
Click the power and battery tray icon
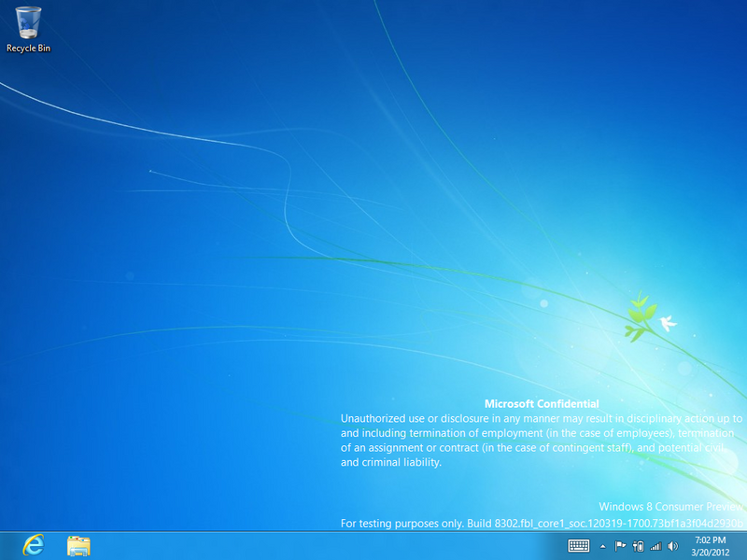click(638, 546)
